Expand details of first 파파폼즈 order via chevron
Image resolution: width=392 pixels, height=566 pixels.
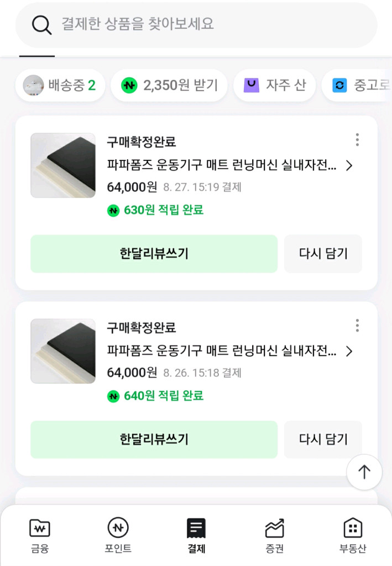pos(348,165)
